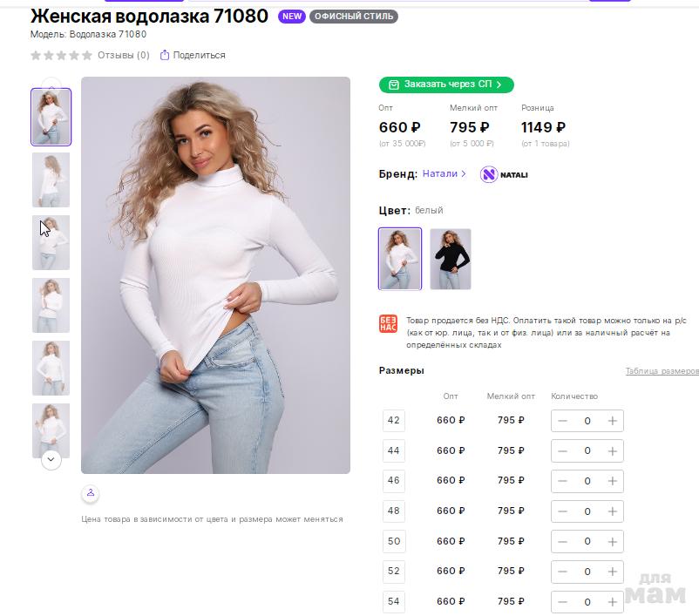This screenshot has height=616, width=699.
Task: Open the Отзывы (0) reviews link
Action: [124, 55]
